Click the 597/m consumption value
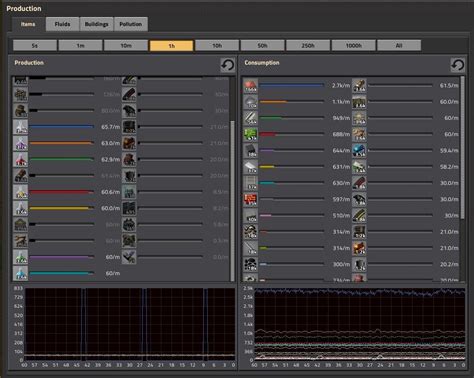The width and height of the screenshot is (474, 378). point(341,199)
